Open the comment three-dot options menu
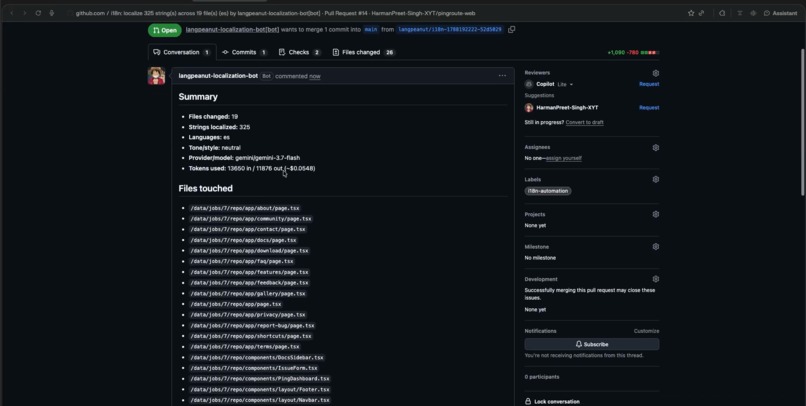Image resolution: width=806 pixels, height=406 pixels. [x=502, y=76]
